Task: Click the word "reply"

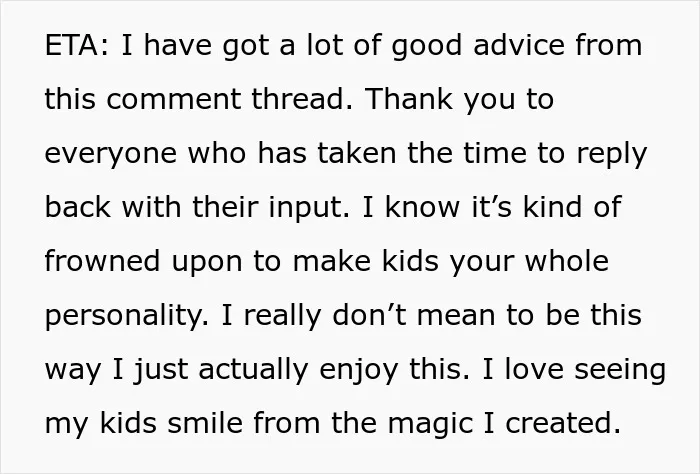Action: tap(611, 155)
